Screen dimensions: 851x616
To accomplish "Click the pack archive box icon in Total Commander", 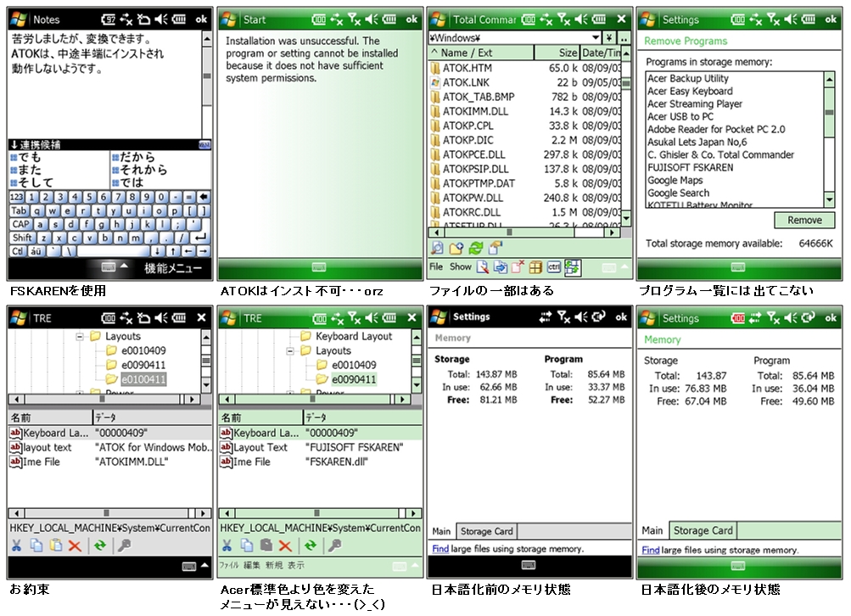I will 535,267.
